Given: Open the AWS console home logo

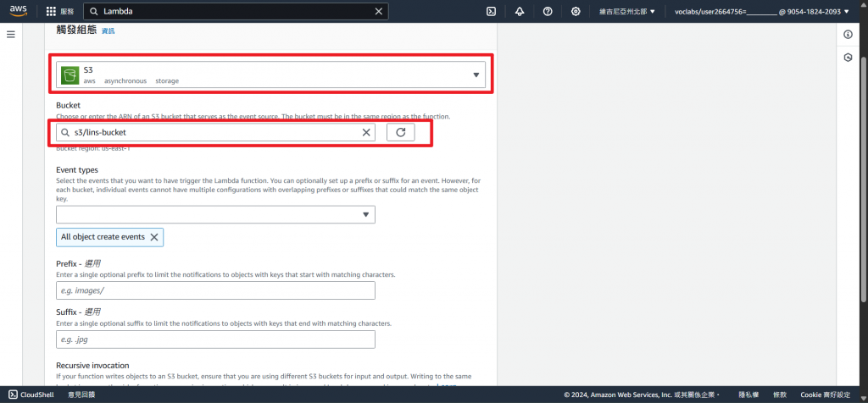Looking at the screenshot, I should pos(19,11).
